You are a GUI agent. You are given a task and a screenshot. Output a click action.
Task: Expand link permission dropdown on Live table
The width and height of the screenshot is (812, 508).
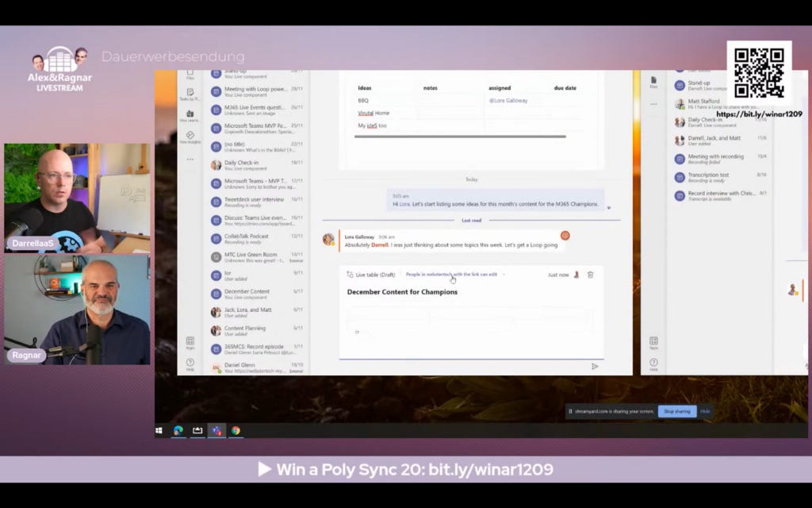[504, 275]
